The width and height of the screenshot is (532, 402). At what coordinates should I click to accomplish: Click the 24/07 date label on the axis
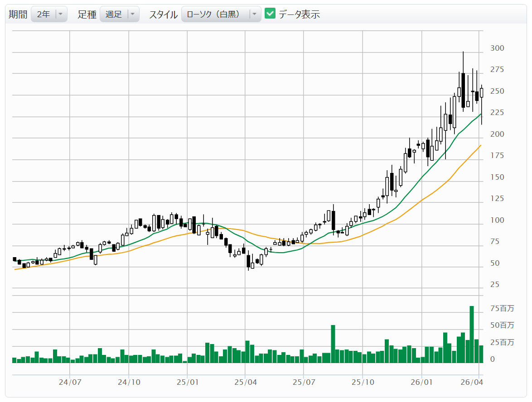(x=70, y=382)
